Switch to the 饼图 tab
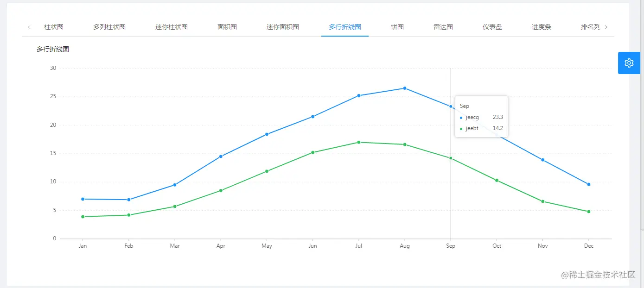 point(396,27)
